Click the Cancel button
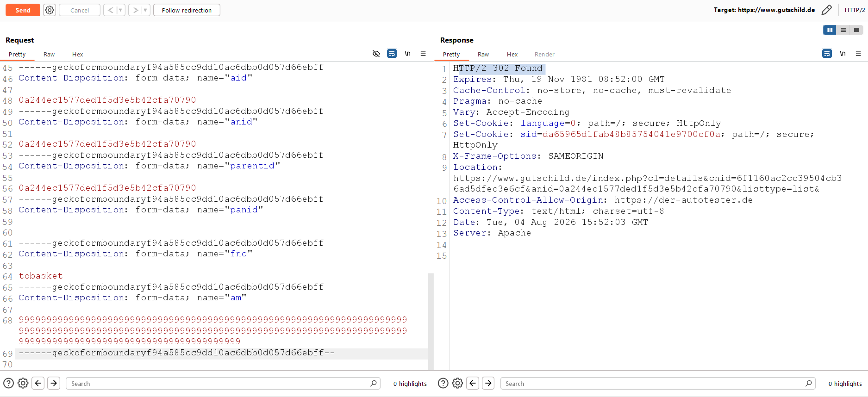 [x=80, y=10]
